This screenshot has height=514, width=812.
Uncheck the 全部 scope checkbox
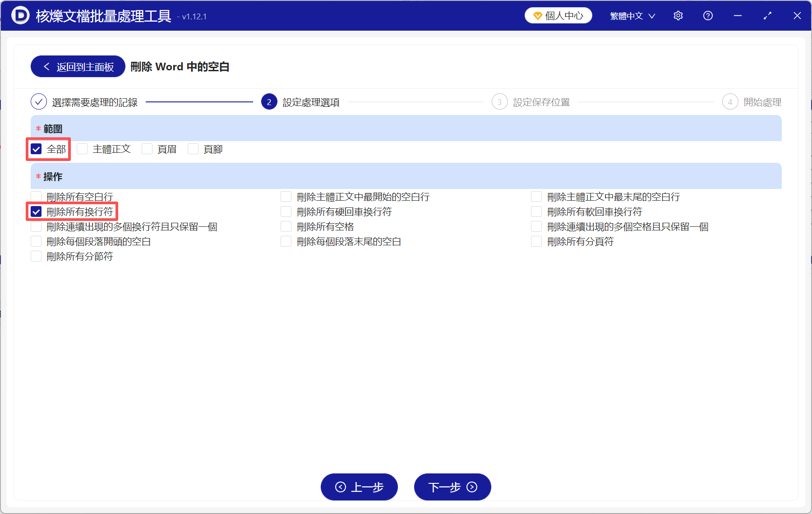36,149
